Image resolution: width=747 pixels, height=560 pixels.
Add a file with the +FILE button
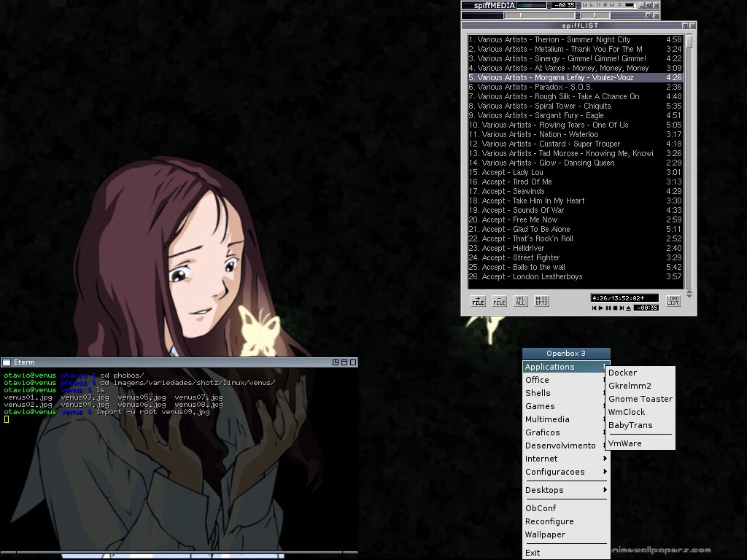pyautogui.click(x=479, y=300)
